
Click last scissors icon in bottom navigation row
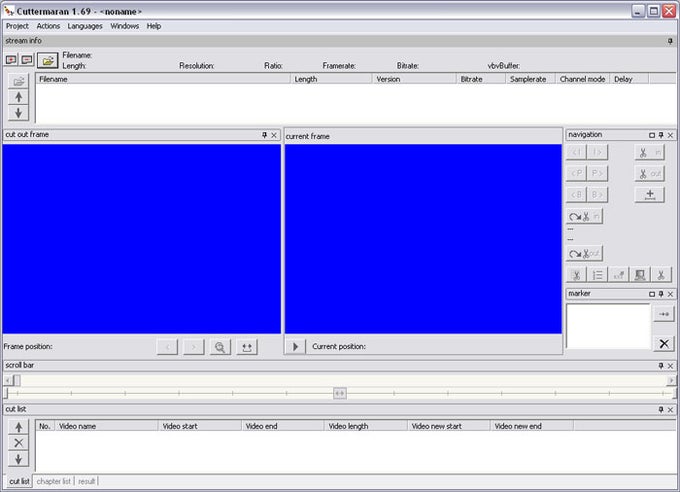pos(661,275)
